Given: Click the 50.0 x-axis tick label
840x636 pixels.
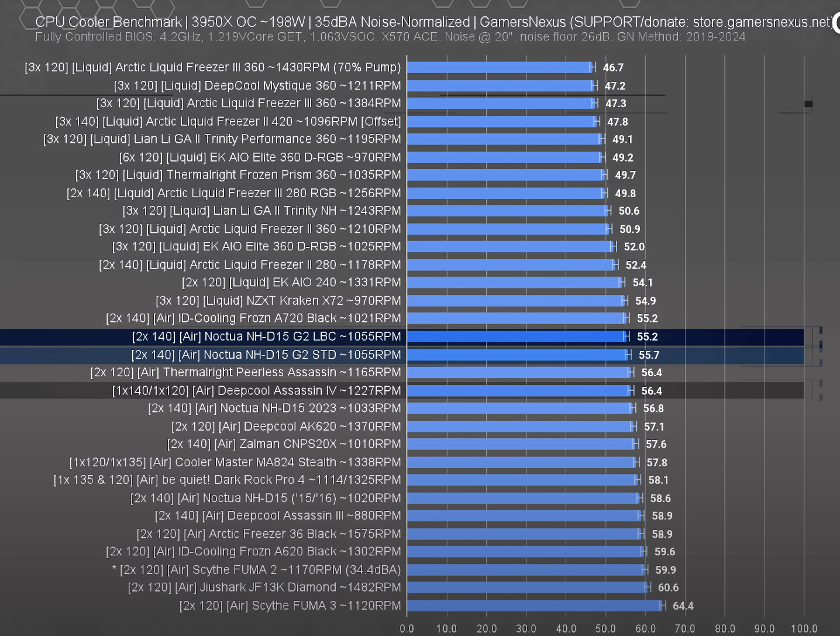Looking at the screenshot, I should [605, 628].
